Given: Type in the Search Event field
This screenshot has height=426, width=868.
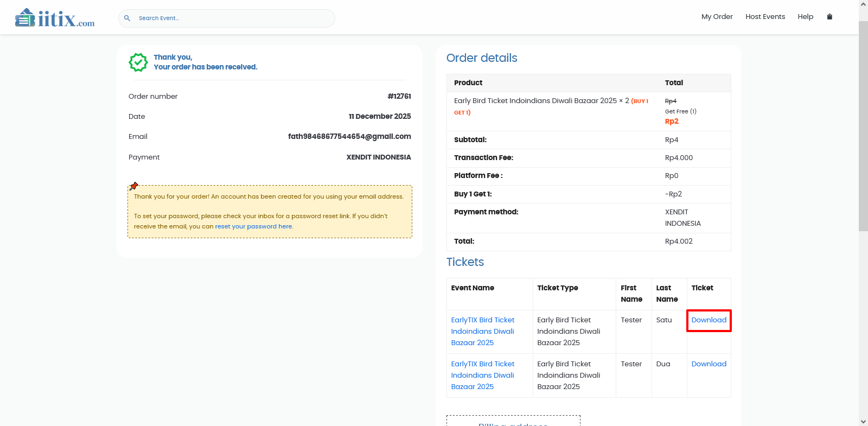Looking at the screenshot, I should point(233,18).
